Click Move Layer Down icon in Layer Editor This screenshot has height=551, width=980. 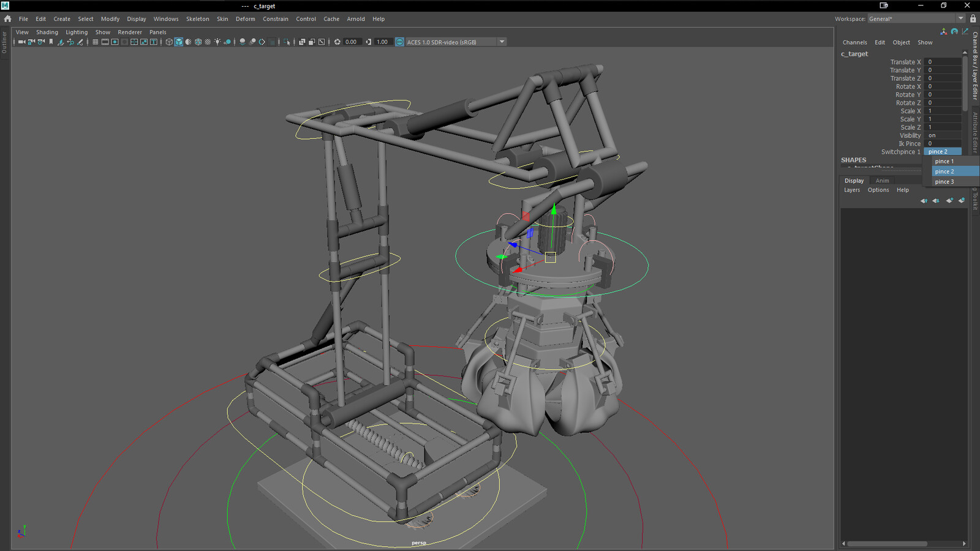(x=936, y=201)
